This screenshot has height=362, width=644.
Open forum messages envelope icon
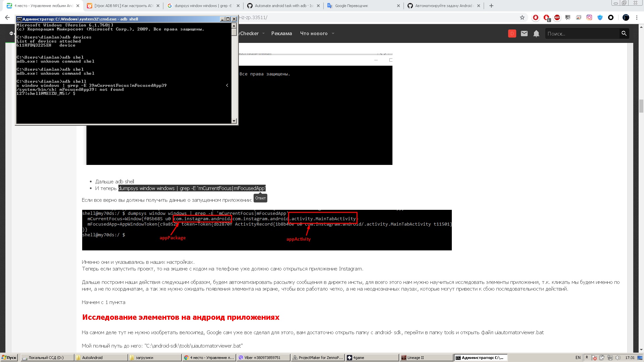524,34
